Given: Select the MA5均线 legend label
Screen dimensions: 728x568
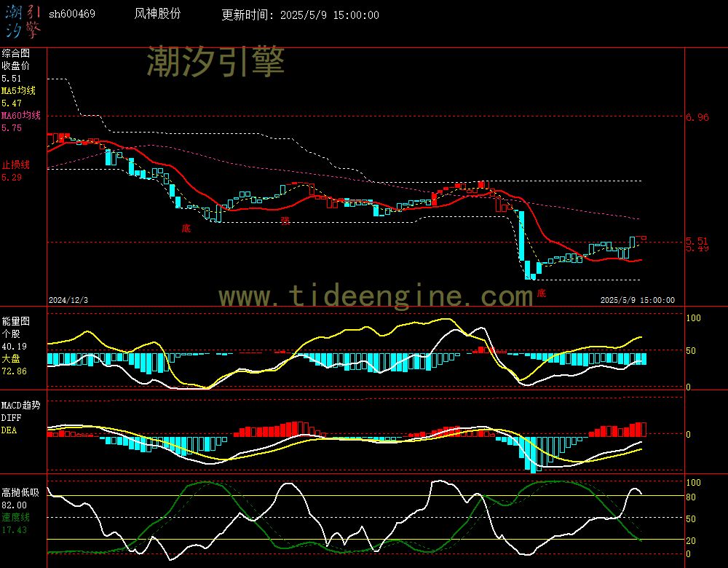Looking at the screenshot, I should coord(19,90).
